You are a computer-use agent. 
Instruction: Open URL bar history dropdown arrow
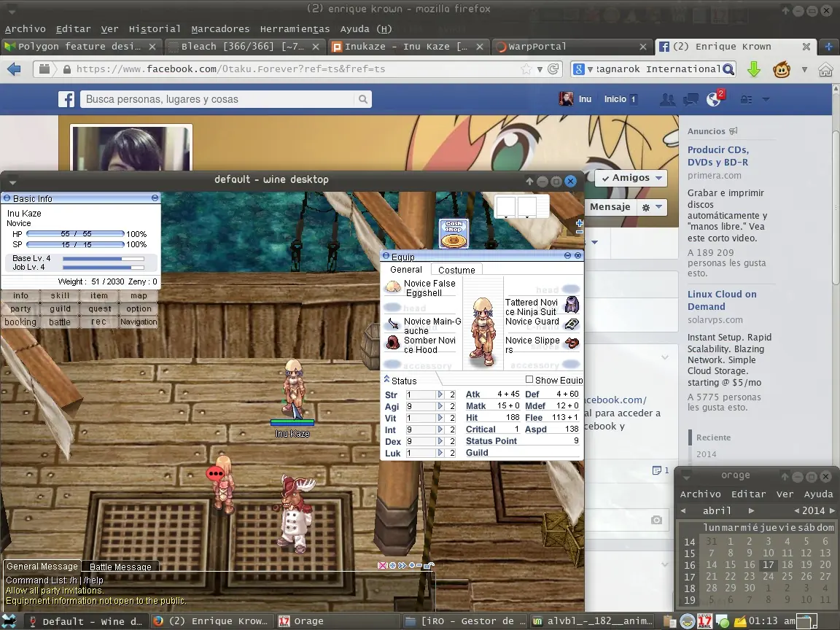(540, 70)
